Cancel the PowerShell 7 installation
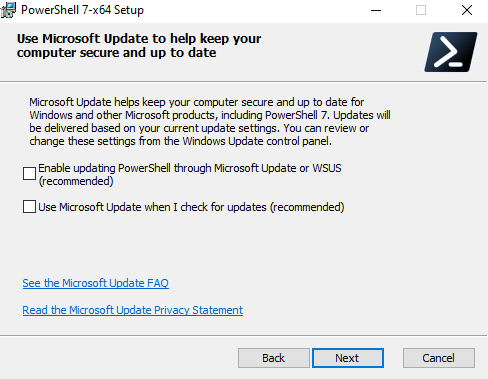This screenshot has width=488, height=379. click(439, 358)
